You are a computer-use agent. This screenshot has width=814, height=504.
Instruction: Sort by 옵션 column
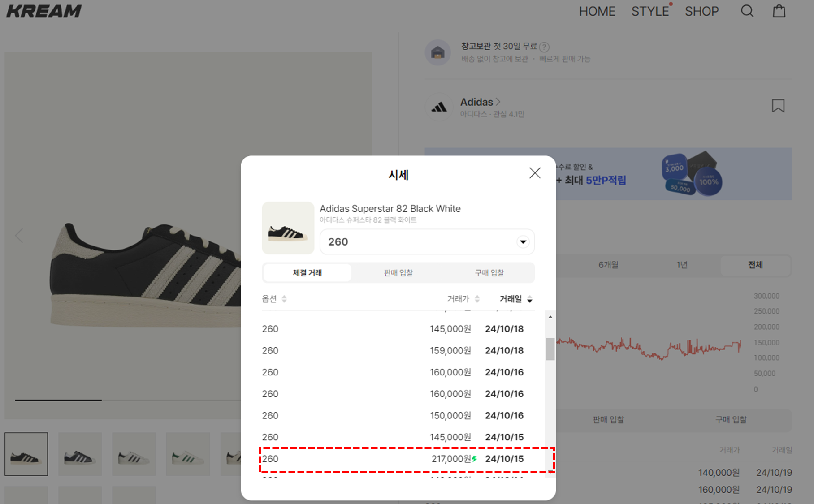(x=274, y=299)
